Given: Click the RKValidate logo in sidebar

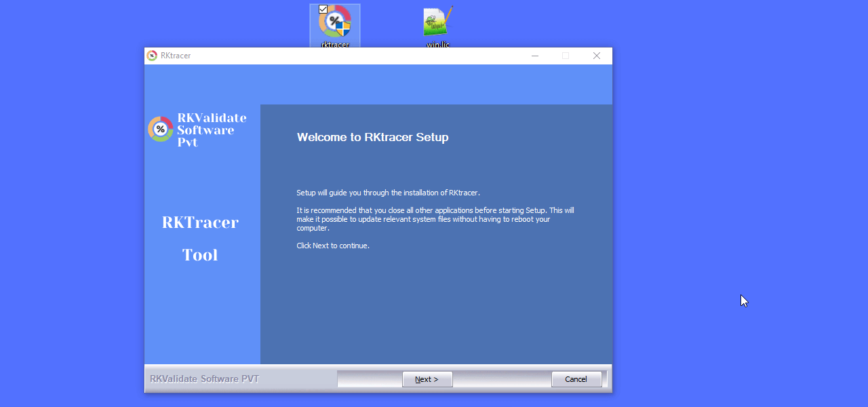Looking at the screenshot, I should pos(161,129).
